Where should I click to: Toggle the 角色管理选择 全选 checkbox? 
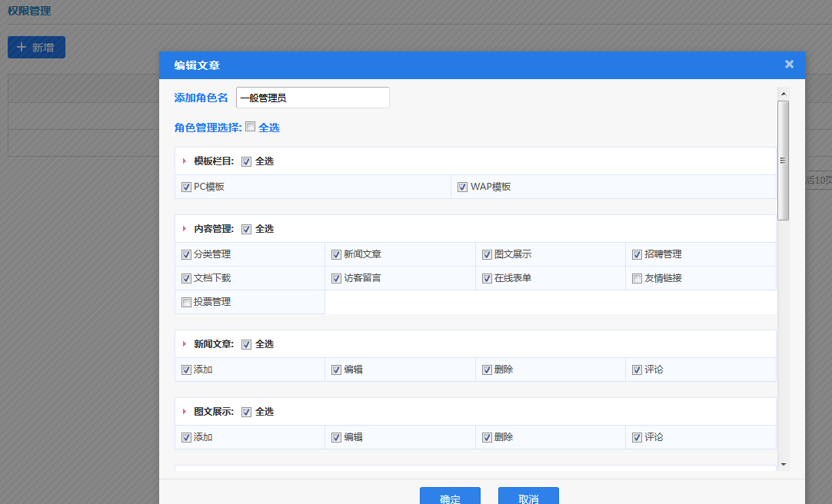[x=251, y=127]
